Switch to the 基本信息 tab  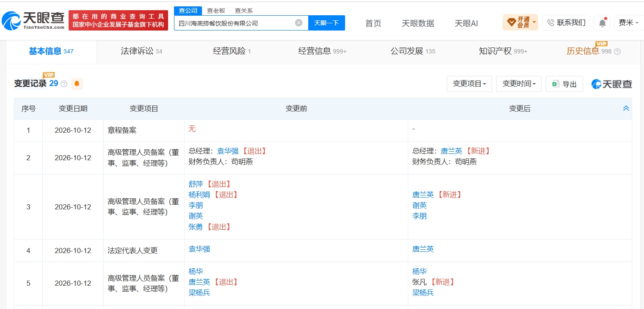tap(51, 51)
